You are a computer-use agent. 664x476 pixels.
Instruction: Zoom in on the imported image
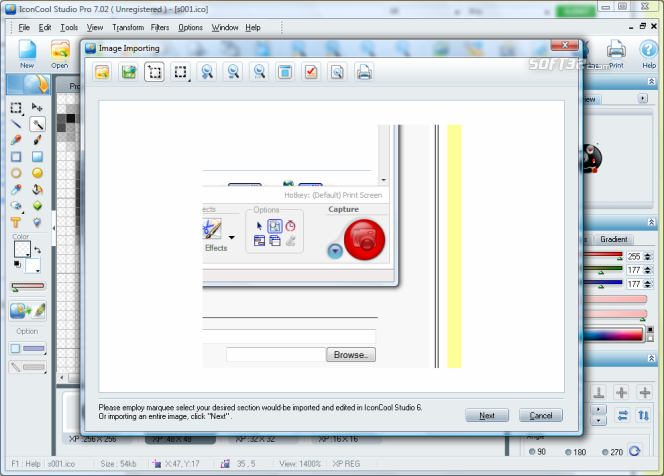(207, 72)
